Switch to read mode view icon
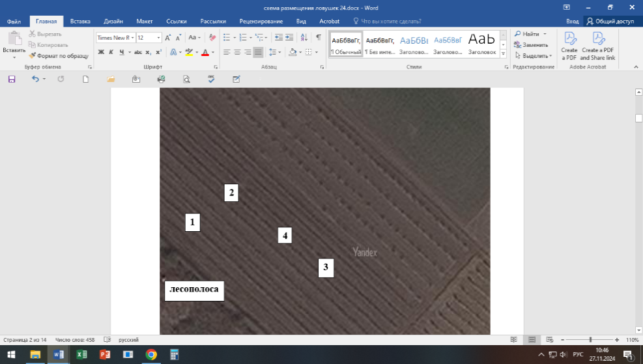The height and width of the screenshot is (364, 643). pyautogui.click(x=514, y=340)
